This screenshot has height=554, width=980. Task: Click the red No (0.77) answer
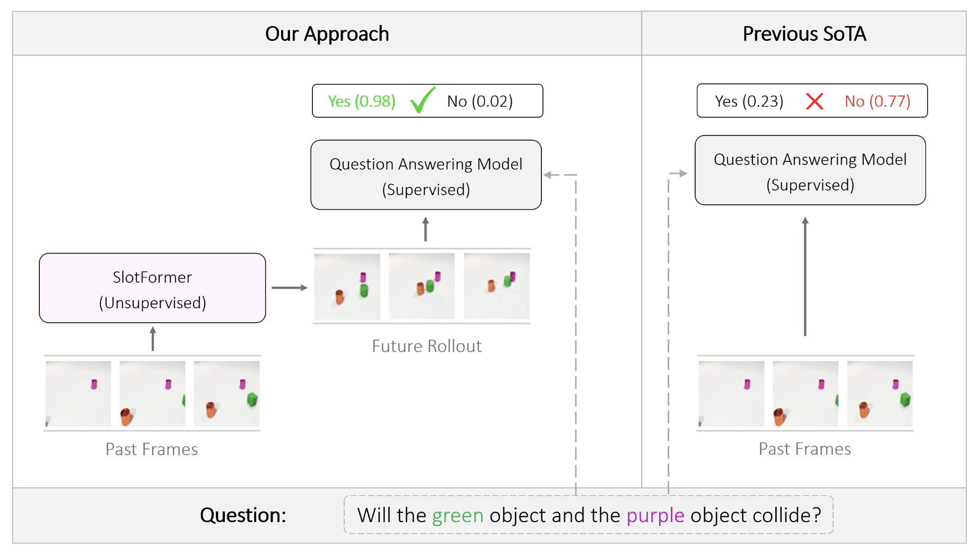(877, 101)
